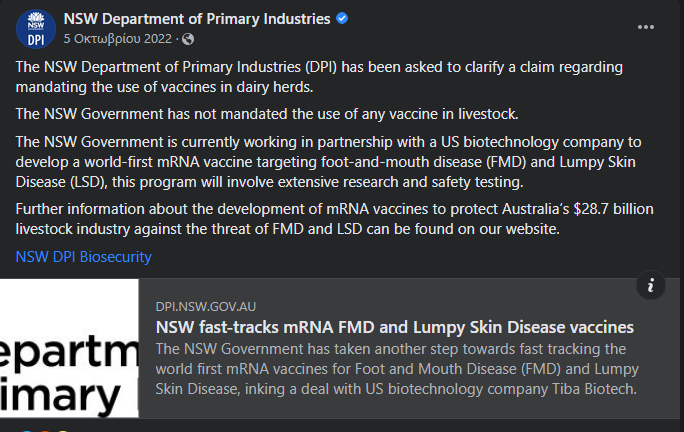This screenshot has width=684, height=432.
Task: Open the three-dot post options menu
Action: pos(646,27)
